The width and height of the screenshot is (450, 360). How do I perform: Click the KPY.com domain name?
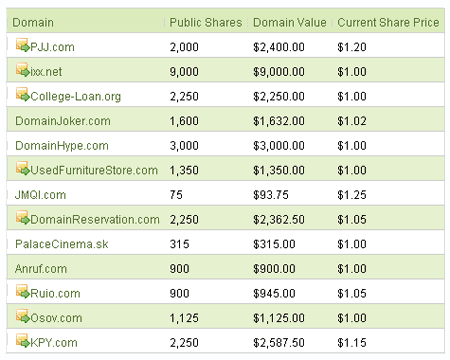[x=54, y=343]
